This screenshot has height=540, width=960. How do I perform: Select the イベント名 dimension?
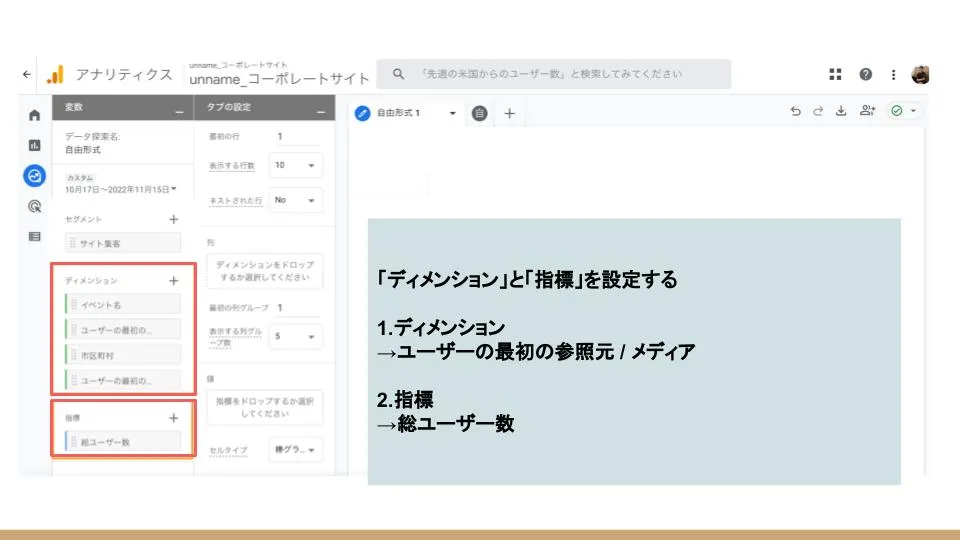click(123, 304)
